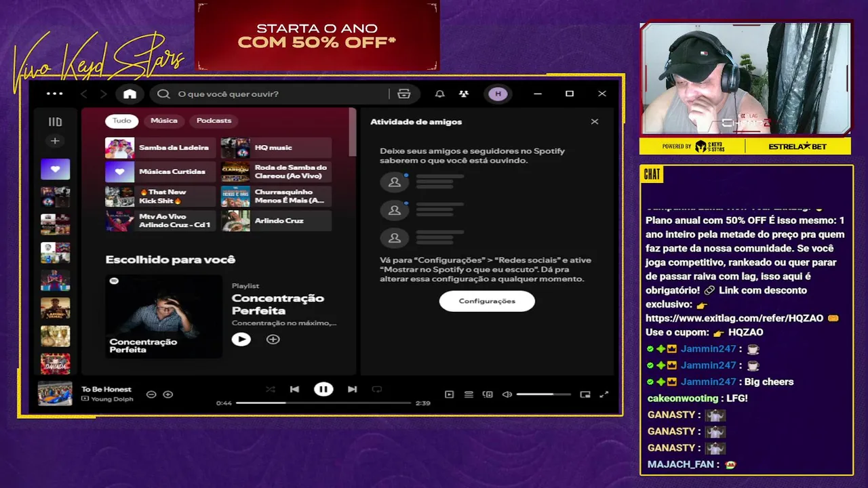Add To Be Honest to library
868x488 pixels.
(x=168, y=394)
